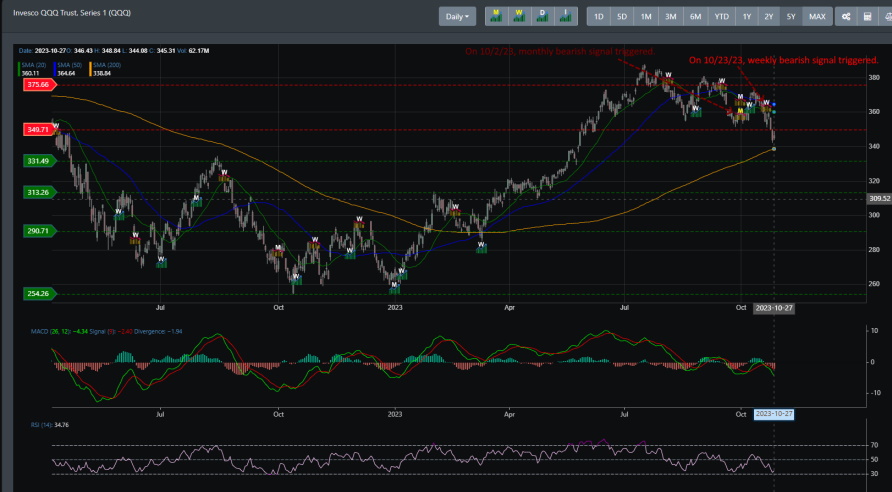Select the 375.66 resistance level tag

40,85
